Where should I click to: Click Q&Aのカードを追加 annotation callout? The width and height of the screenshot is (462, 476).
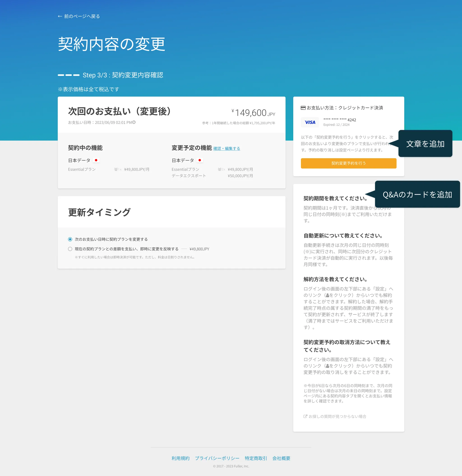pyautogui.click(x=417, y=194)
